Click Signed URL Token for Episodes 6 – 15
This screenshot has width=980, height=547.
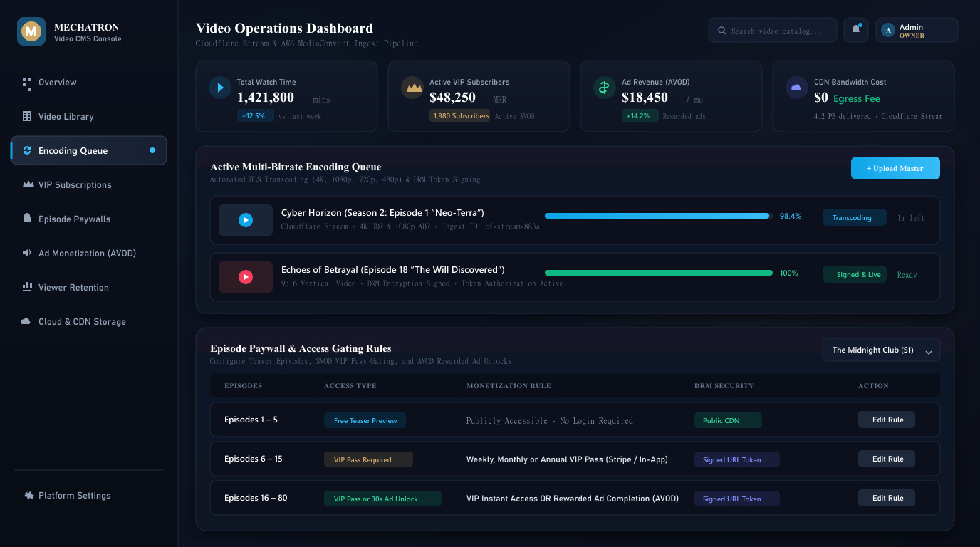pos(737,459)
